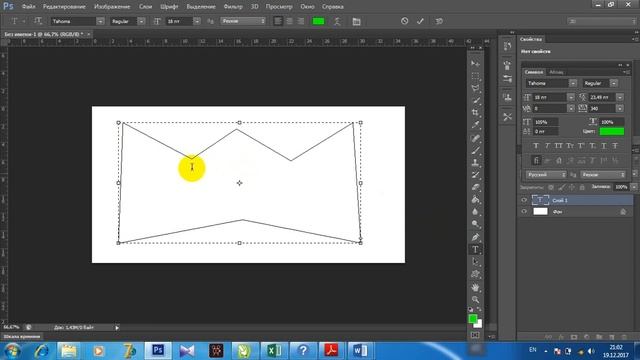Open tracking dropdown showing 340
The width and height of the screenshot is (640, 360).
pyautogui.click(x=620, y=108)
